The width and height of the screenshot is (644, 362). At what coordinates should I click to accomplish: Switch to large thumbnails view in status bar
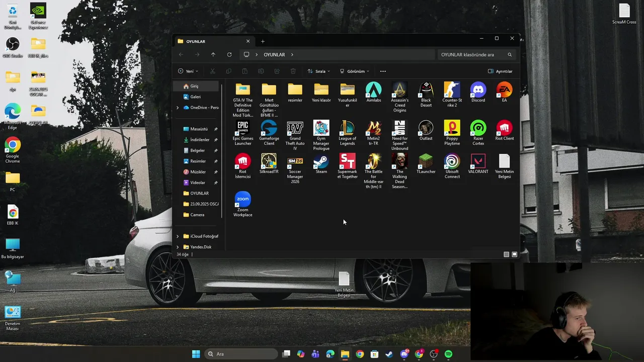click(x=514, y=254)
